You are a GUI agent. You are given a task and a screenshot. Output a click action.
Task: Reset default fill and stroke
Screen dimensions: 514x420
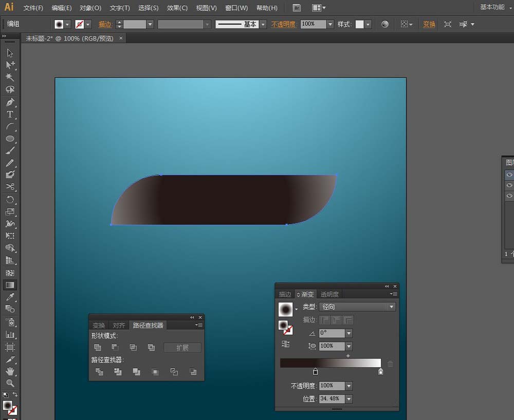click(x=5, y=394)
